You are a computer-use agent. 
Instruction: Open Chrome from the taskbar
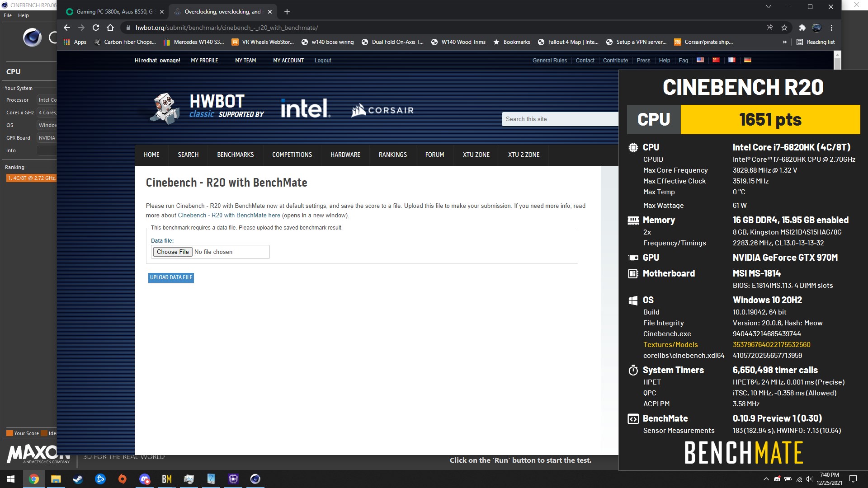(34, 479)
